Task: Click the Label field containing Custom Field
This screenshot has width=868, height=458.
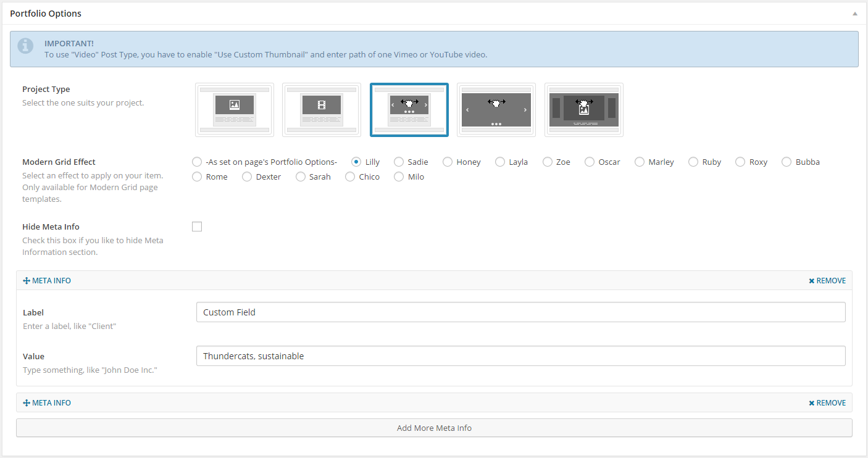Action: (520, 312)
